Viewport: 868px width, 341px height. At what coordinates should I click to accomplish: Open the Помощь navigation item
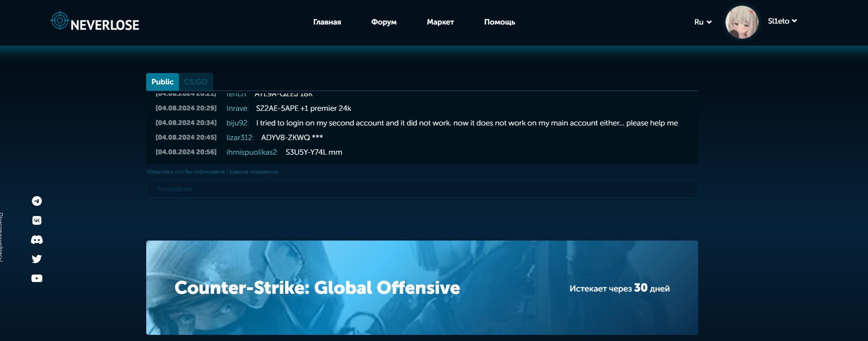[x=500, y=22]
